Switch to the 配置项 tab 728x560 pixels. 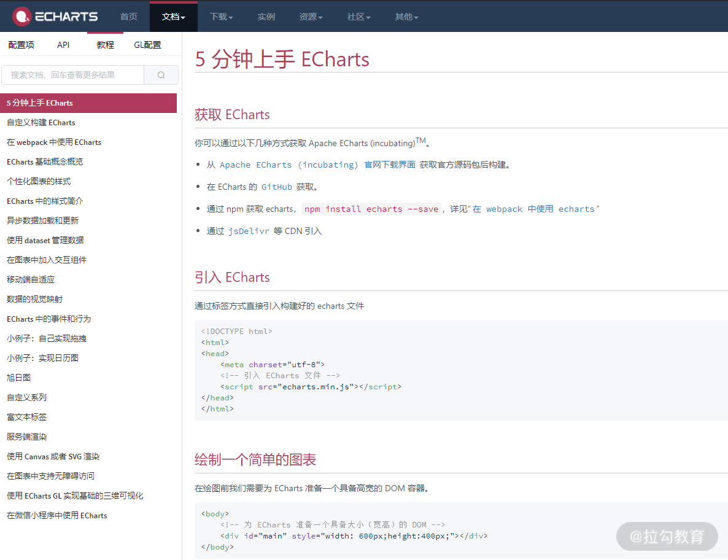click(x=21, y=44)
